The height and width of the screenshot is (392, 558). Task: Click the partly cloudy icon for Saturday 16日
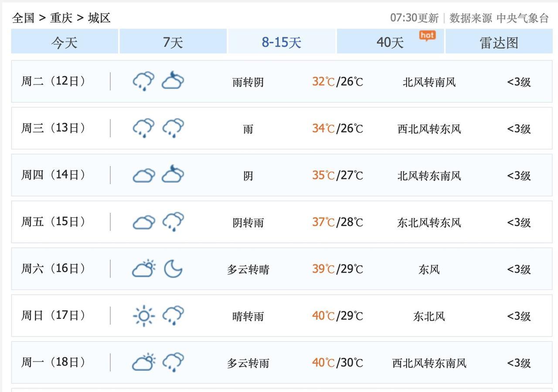point(143,269)
